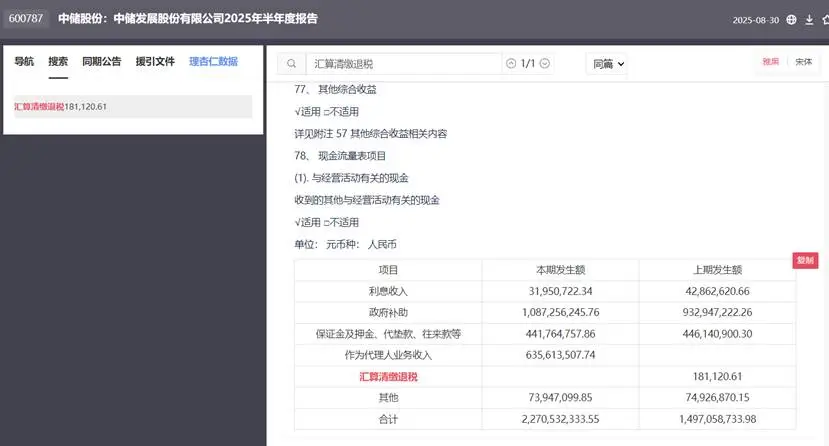The height and width of the screenshot is (446, 829).
Task: Select the 雅黑 font option
Action: click(770, 62)
